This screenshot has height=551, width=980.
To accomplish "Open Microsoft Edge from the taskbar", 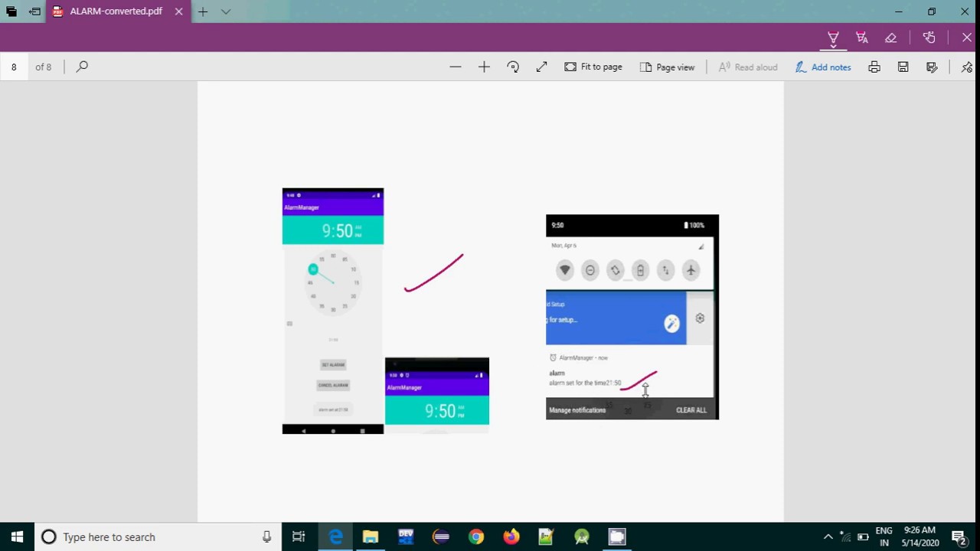I will tap(335, 537).
